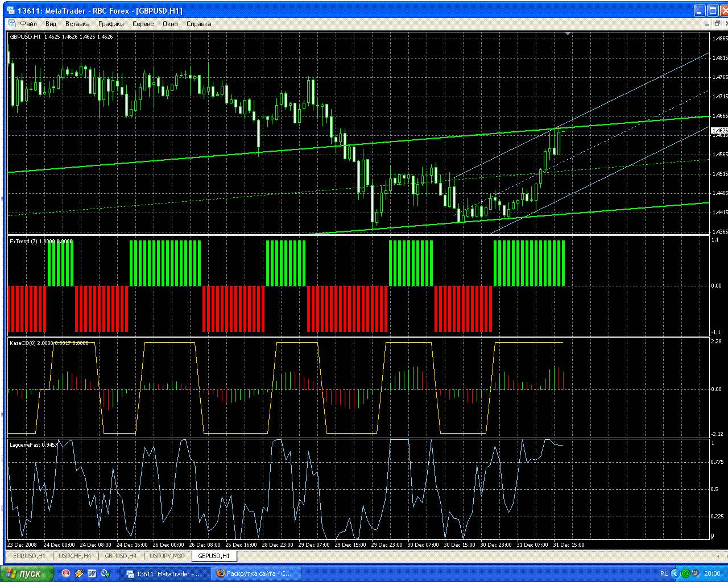
Task: Open Word from the quick launch bar
Action: (x=92, y=573)
